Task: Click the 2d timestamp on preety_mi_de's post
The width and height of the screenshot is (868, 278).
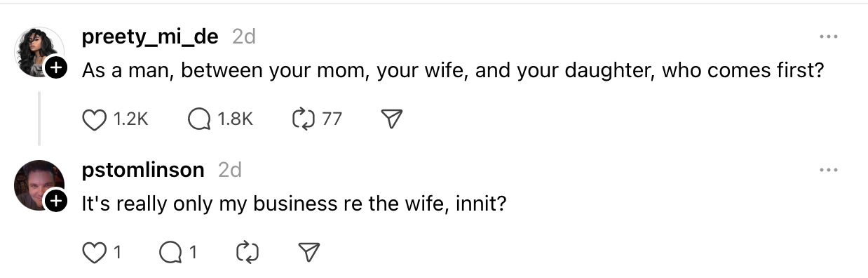Action: tap(243, 37)
